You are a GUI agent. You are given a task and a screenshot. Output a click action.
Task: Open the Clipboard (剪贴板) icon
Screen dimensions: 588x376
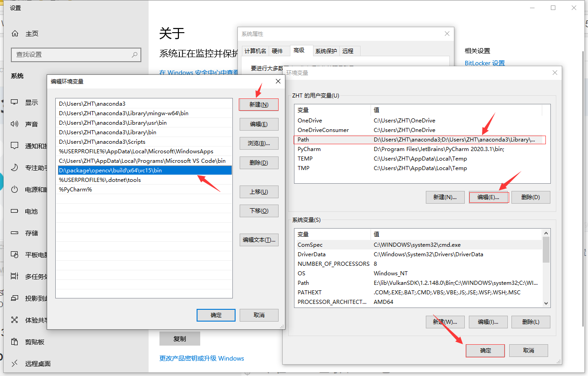(x=15, y=342)
